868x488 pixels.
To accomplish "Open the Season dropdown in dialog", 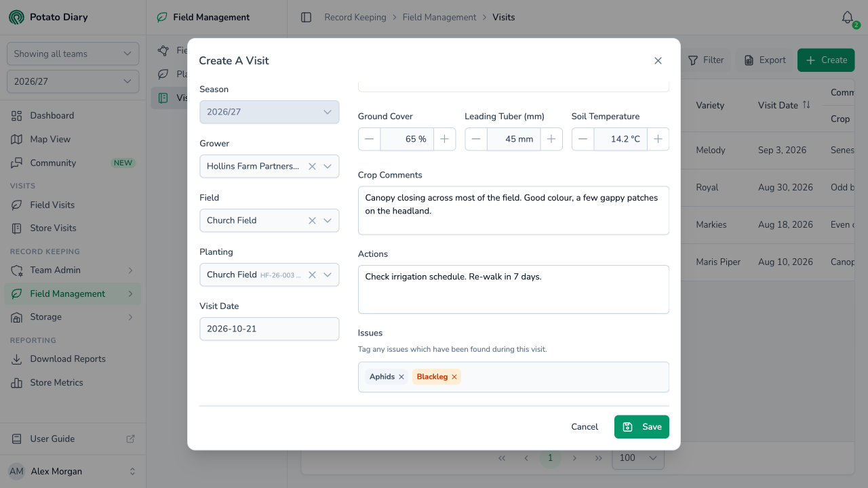I will [269, 112].
